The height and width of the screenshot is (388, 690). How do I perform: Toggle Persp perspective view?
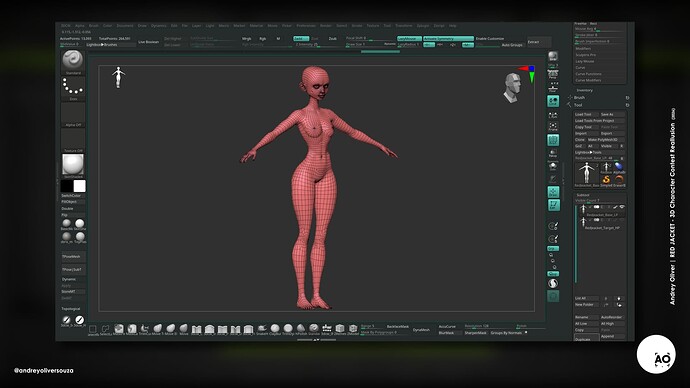pyautogui.click(x=553, y=75)
